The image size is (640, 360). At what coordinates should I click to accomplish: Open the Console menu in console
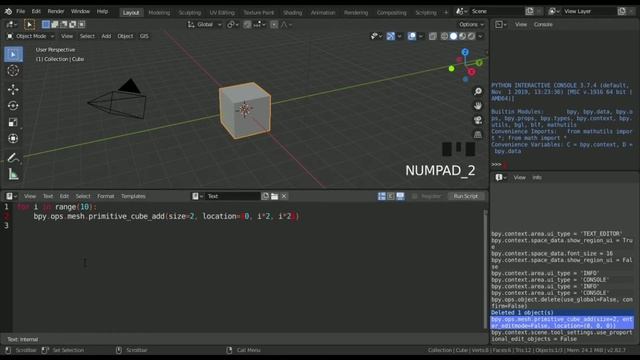tap(543, 24)
